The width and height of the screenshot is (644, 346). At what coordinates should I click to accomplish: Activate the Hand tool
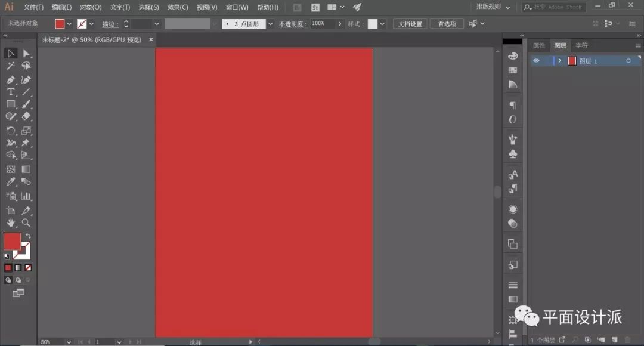pos(11,223)
